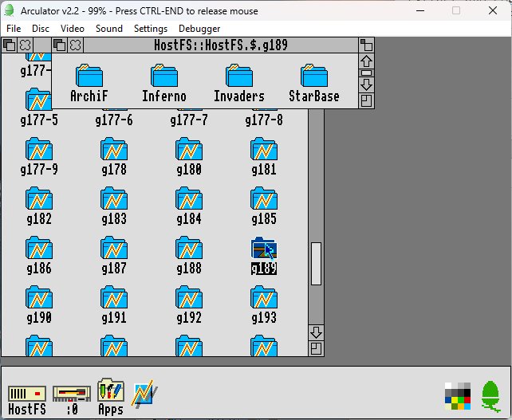Select the g178 folder icon
512x420 pixels.
(x=114, y=149)
